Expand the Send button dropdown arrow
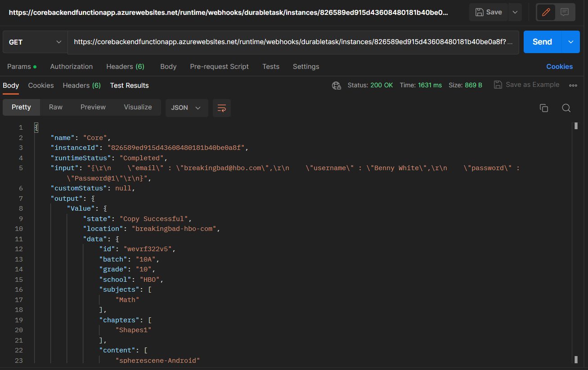The width and height of the screenshot is (588, 370). pos(570,41)
